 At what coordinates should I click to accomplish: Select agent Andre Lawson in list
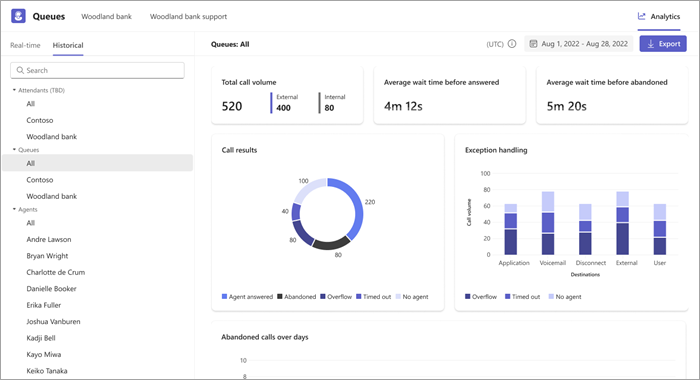click(49, 239)
